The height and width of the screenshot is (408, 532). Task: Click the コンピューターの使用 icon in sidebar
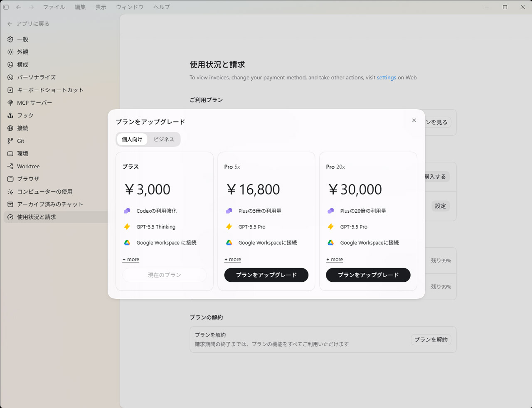pyautogui.click(x=10, y=192)
